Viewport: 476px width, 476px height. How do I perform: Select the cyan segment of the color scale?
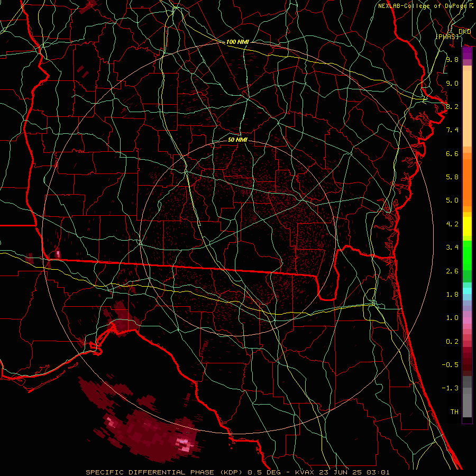[x=467, y=290]
